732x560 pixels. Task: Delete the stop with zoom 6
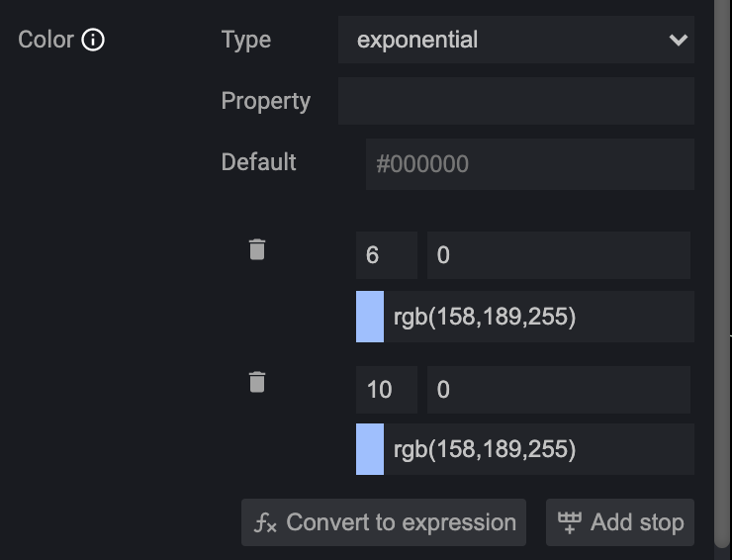(257, 249)
